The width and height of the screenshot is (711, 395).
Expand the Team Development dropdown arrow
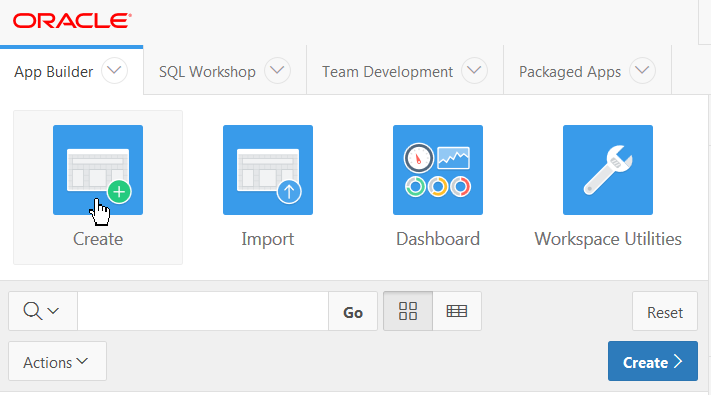474,71
